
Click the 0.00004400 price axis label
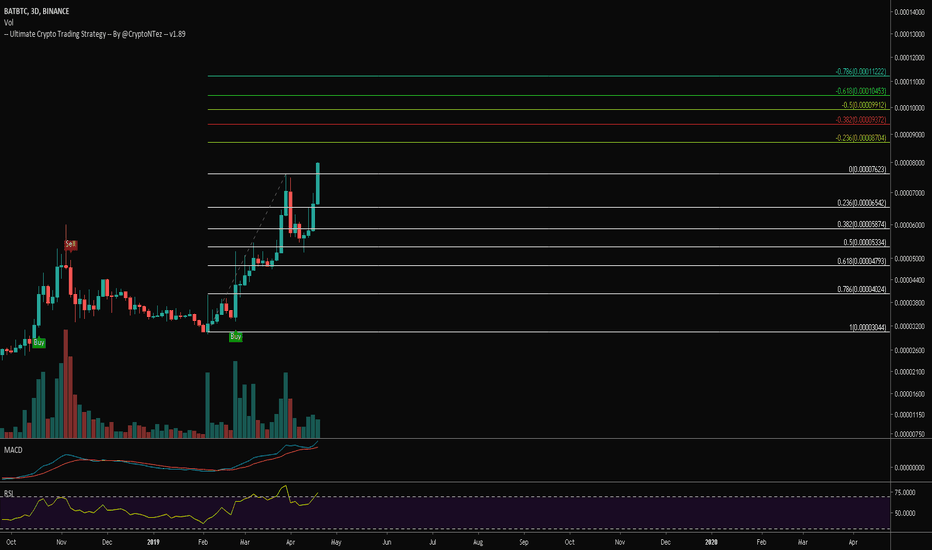[x=909, y=280]
